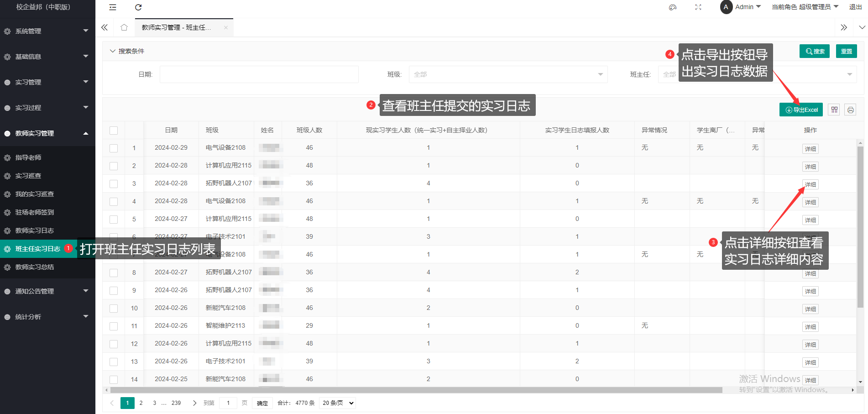Open the column filter grid icon
The image size is (868, 414).
[x=834, y=110]
